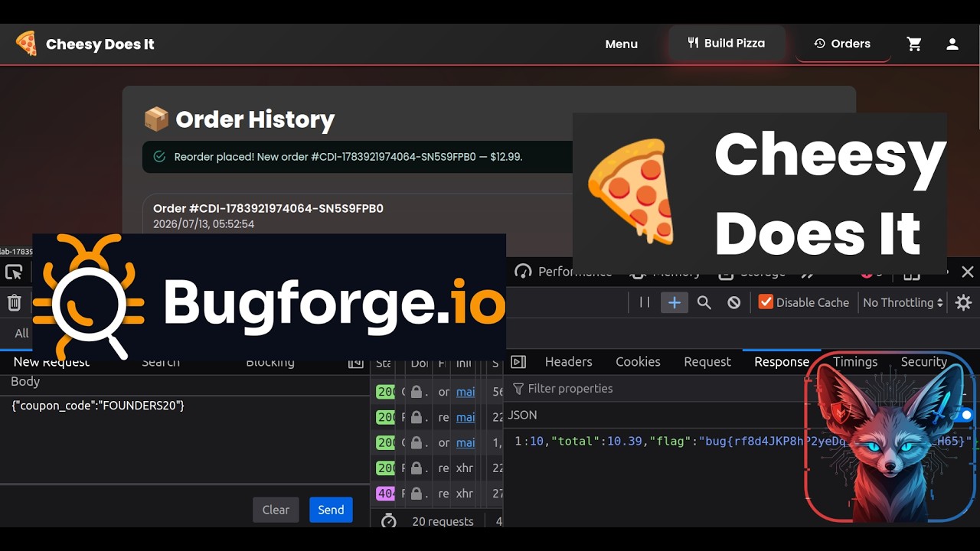Open network settings gear icon
Image resolution: width=980 pixels, height=551 pixels.
point(963,302)
